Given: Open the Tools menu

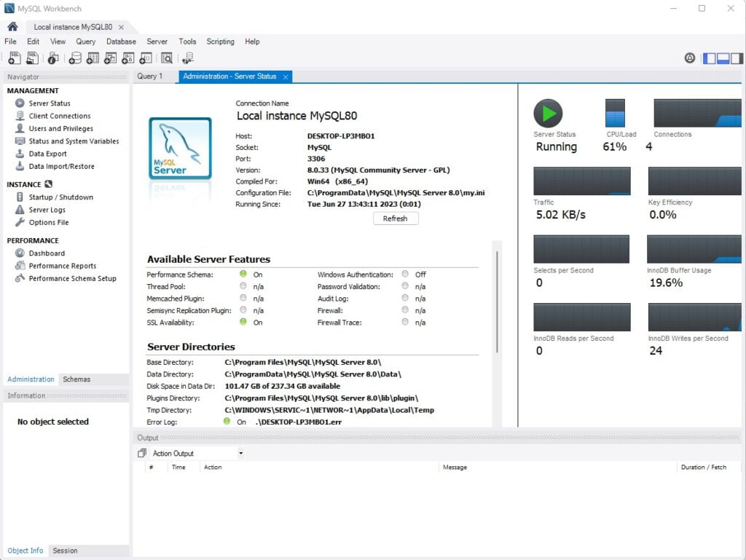Looking at the screenshot, I should coord(187,42).
